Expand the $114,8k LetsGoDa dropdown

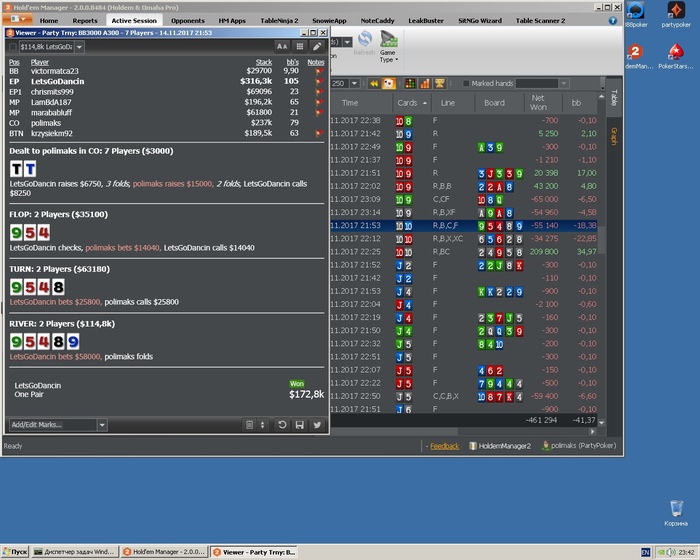(x=79, y=47)
